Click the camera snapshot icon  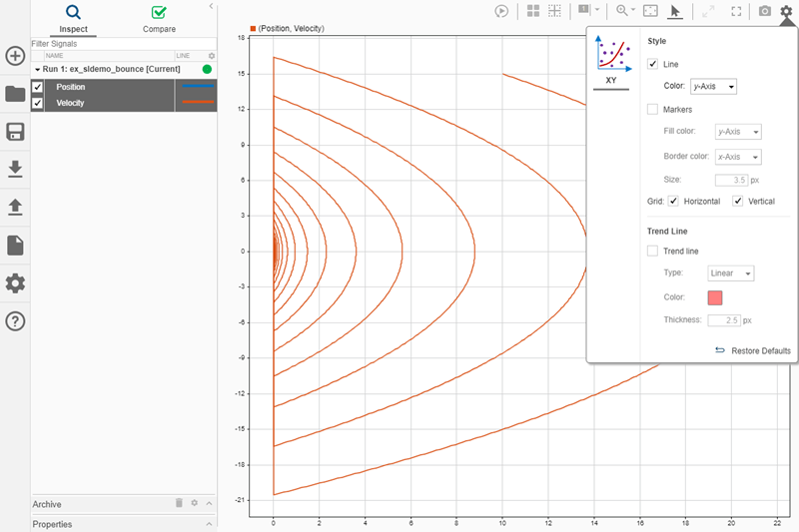765,11
